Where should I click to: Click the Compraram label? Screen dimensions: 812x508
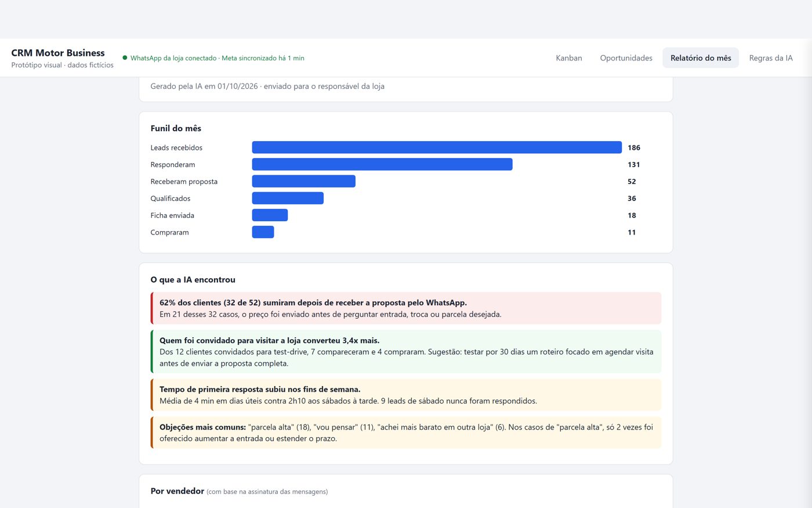click(x=169, y=232)
